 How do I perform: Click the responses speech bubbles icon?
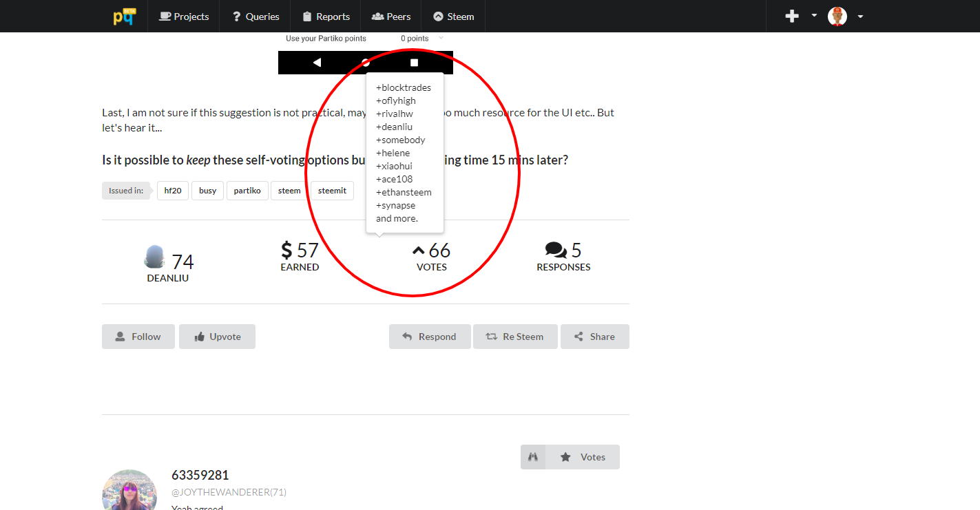pos(556,251)
